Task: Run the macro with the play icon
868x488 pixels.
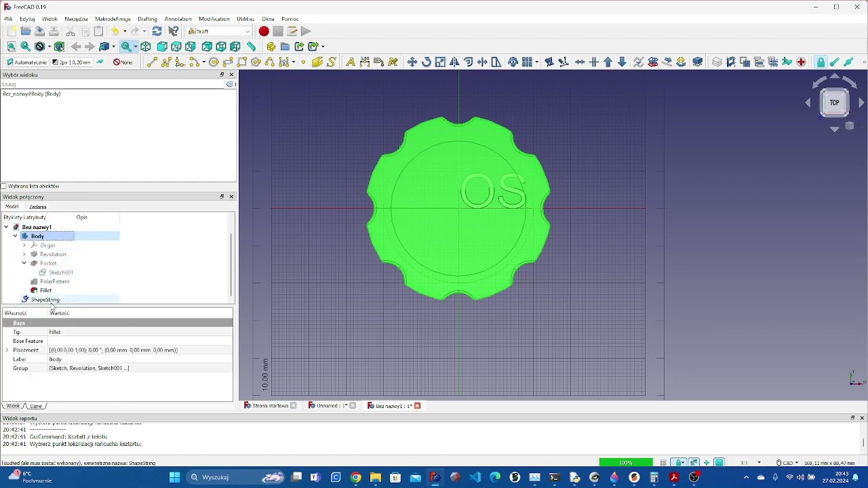Action: (x=306, y=31)
